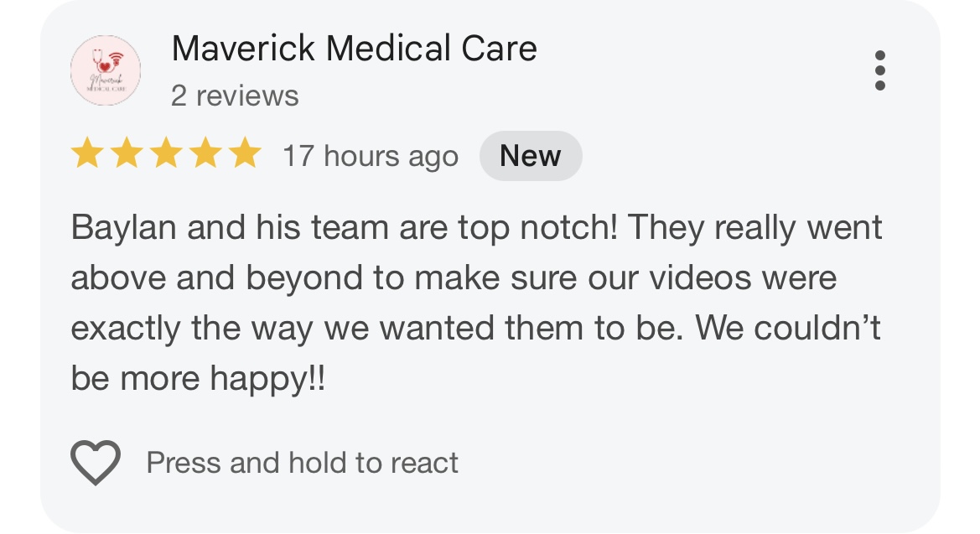
Task: Select the fourth gold rating star
Action: [205, 153]
